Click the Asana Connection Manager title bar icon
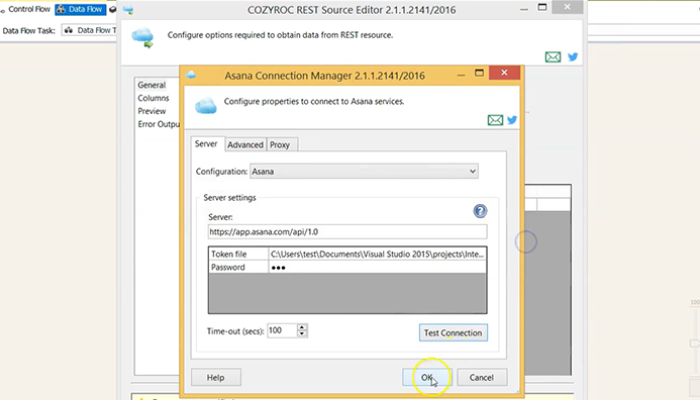The image size is (700, 400). tap(191, 75)
